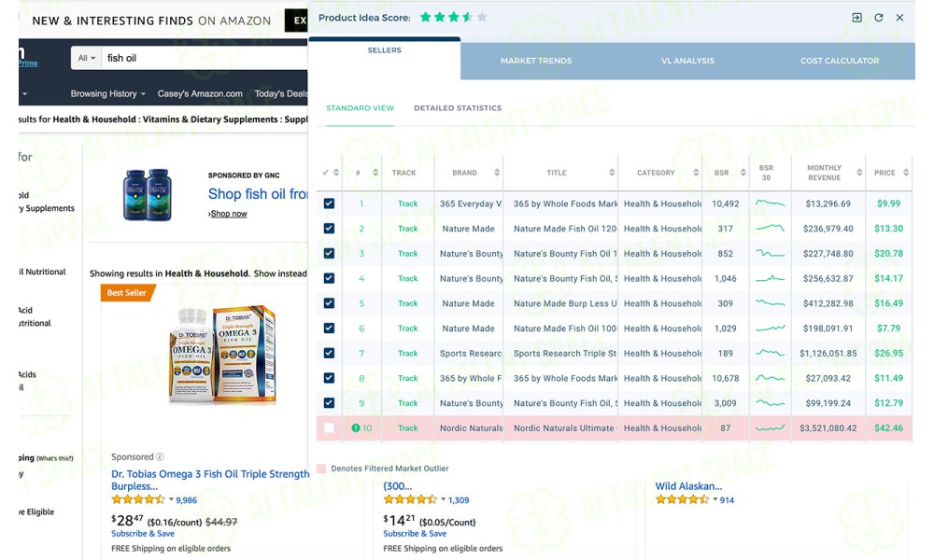Select the STANDARD VIEW subtab
Viewport: 934px width, 560px height.
point(360,108)
